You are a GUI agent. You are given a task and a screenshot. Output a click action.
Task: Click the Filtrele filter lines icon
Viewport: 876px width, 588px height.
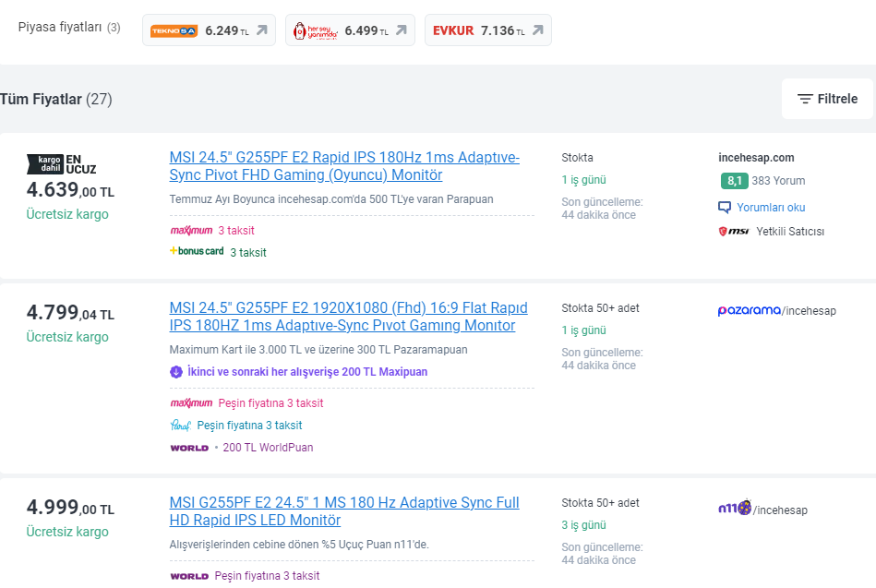pos(805,99)
